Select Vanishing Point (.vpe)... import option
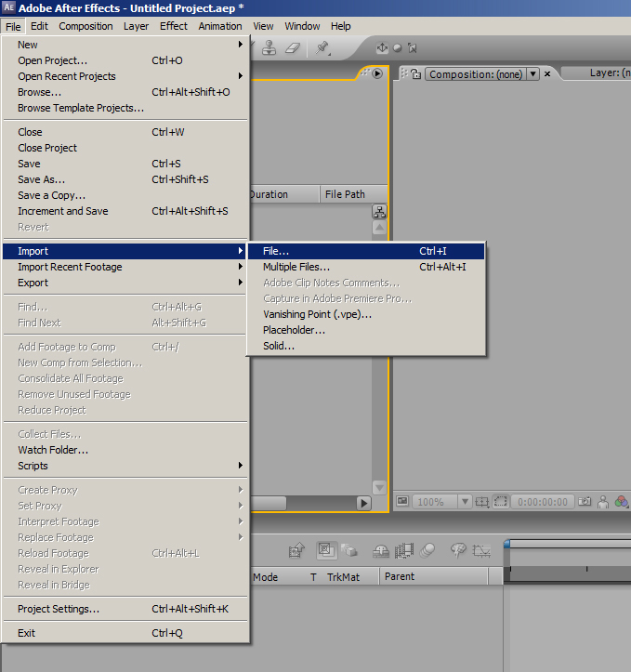 pos(366,314)
